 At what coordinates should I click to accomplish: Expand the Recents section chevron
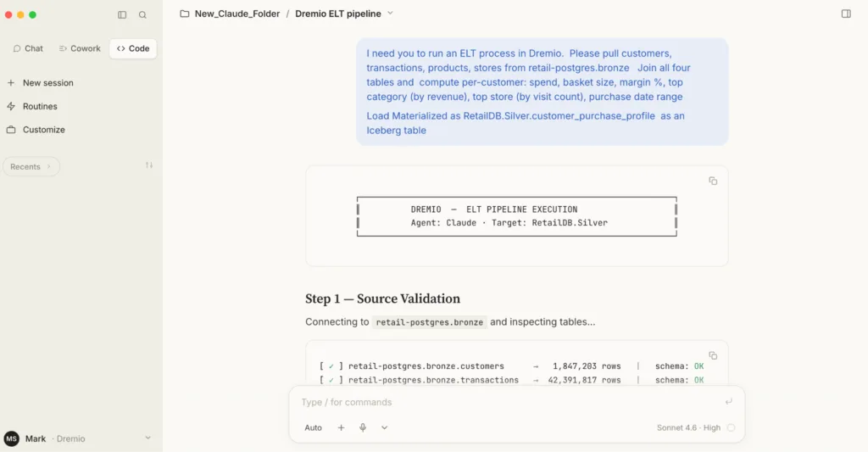pos(48,167)
